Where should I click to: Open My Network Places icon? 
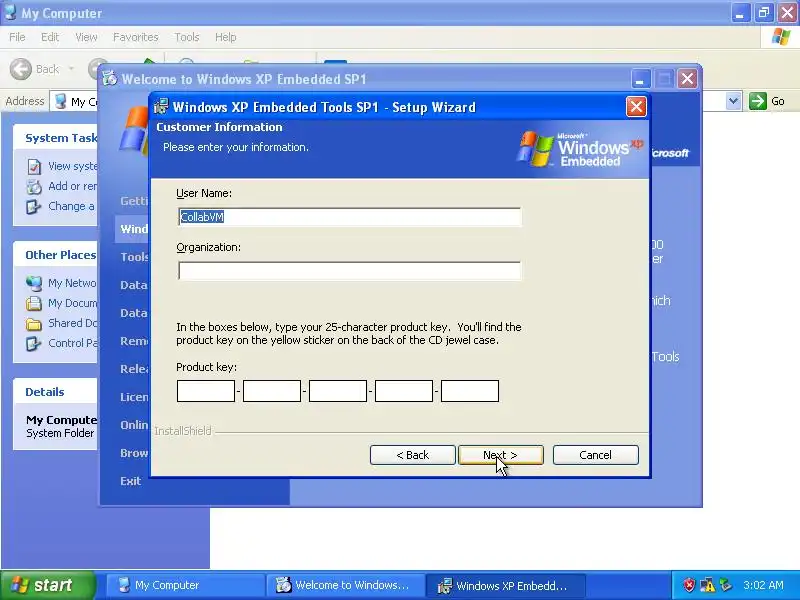pos(34,283)
